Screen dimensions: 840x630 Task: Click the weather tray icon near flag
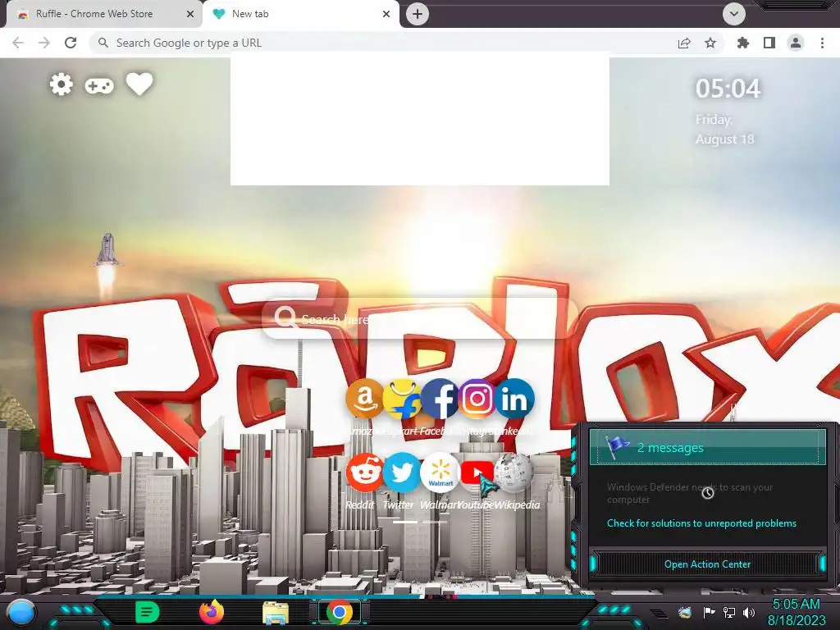pos(684,612)
